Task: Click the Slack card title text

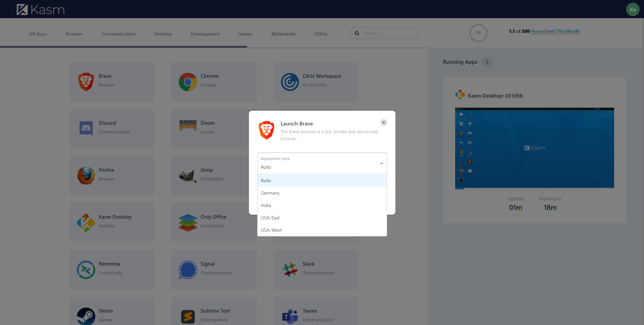Action: tap(308, 264)
